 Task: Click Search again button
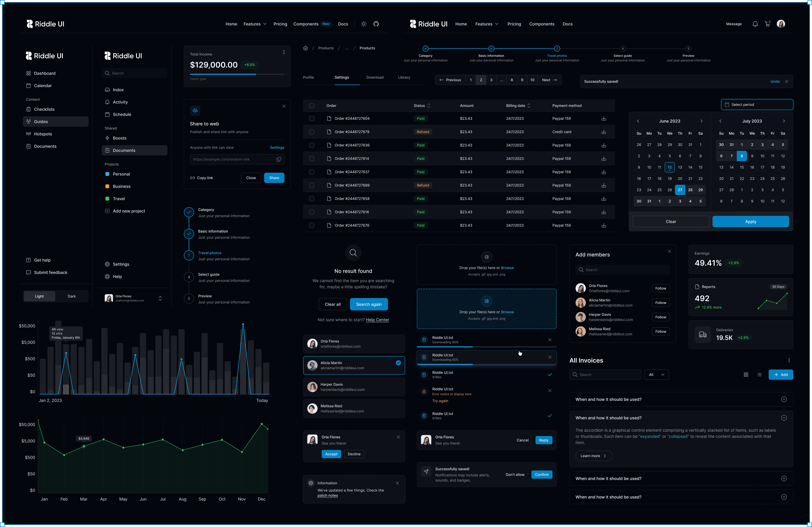pyautogui.click(x=369, y=304)
